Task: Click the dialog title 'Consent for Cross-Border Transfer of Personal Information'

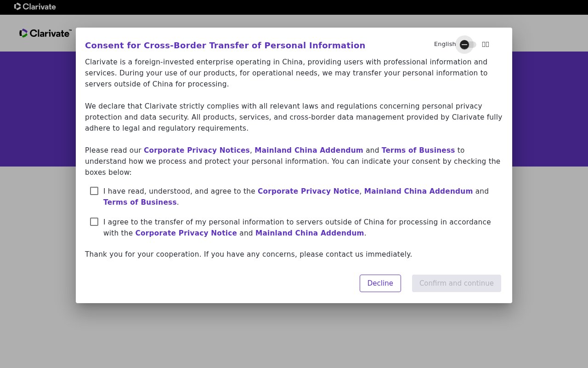Action: [x=225, y=46]
